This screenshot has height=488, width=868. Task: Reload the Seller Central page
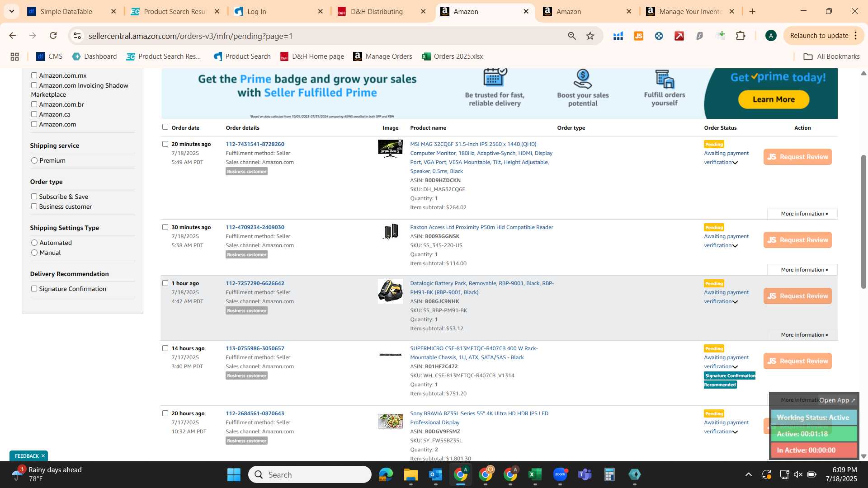coord(53,36)
